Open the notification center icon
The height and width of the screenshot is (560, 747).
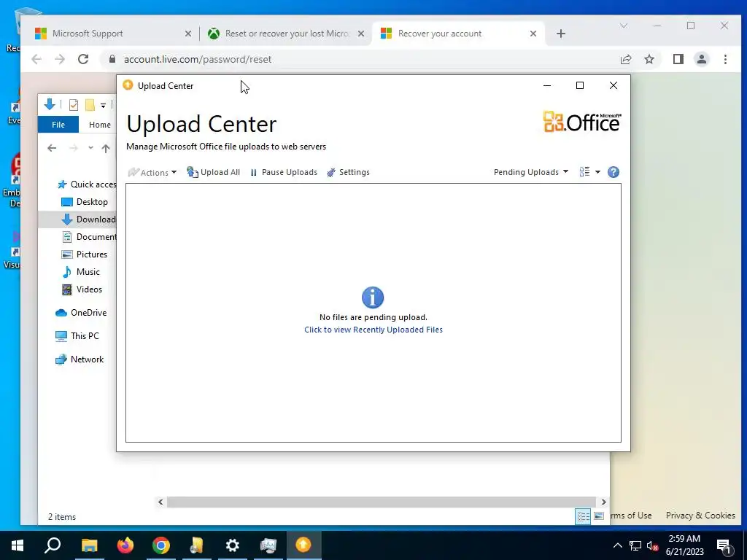pyautogui.click(x=724, y=546)
